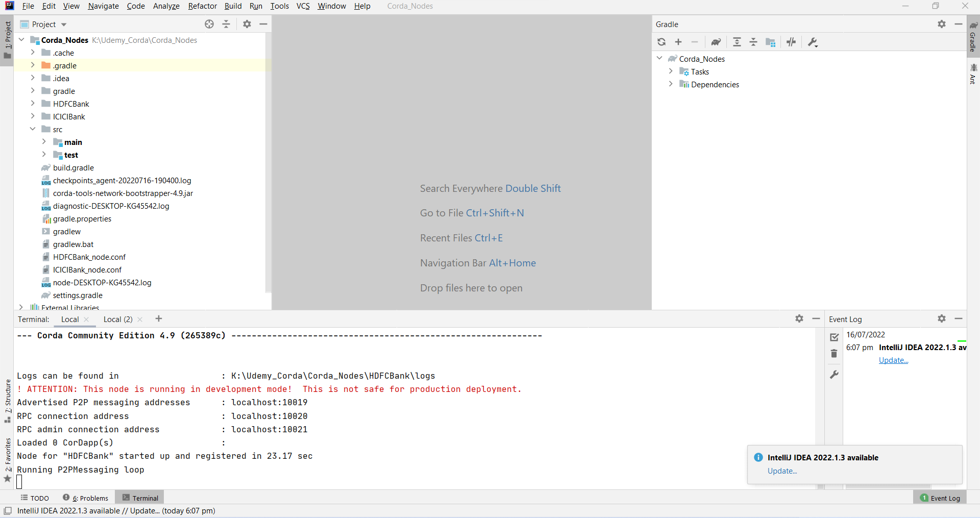Clear the Event Log with trash icon
Screen dimensions: 980x518
click(834, 353)
